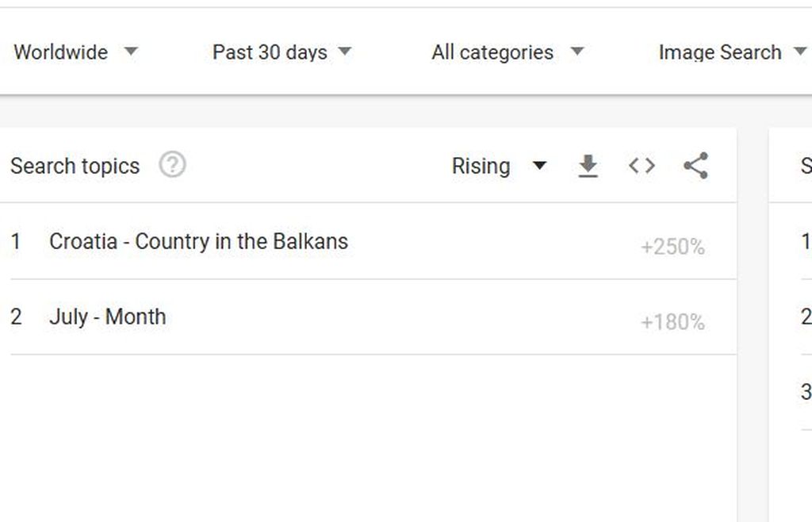Image resolution: width=812 pixels, height=522 pixels.
Task: Expand the Past 30 days time range selector
Action: (280, 52)
